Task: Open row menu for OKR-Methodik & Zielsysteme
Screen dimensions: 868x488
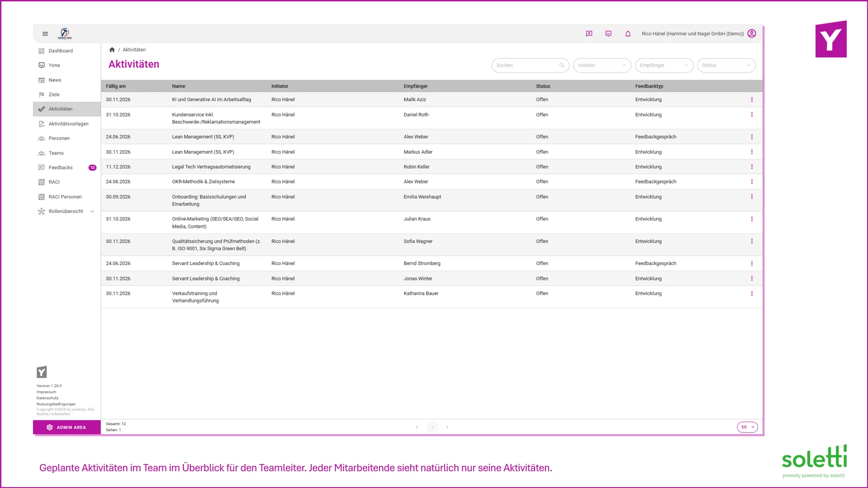Action: 752,182
